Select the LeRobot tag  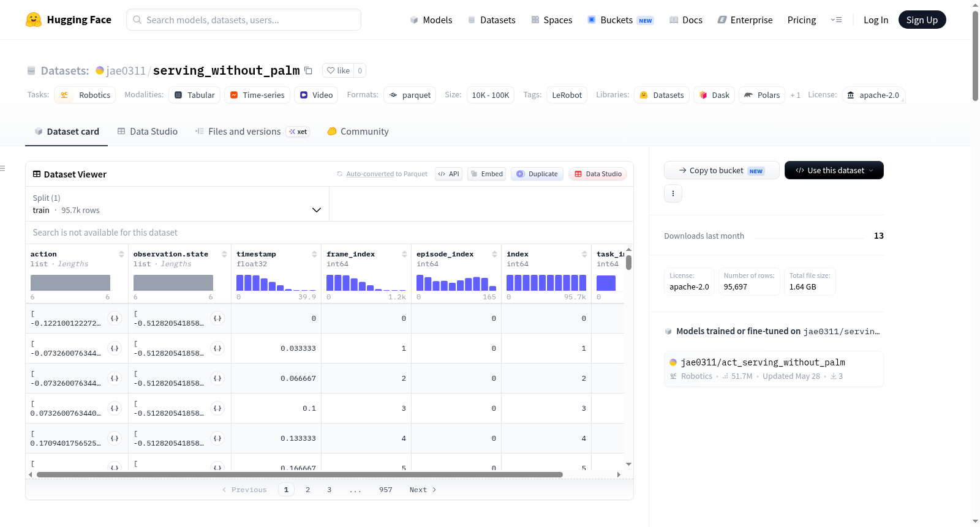tap(567, 95)
